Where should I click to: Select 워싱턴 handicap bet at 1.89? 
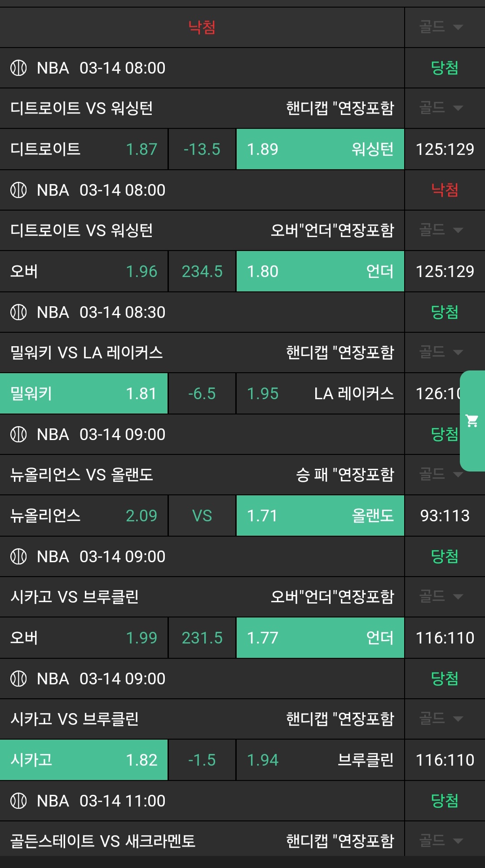click(320, 149)
